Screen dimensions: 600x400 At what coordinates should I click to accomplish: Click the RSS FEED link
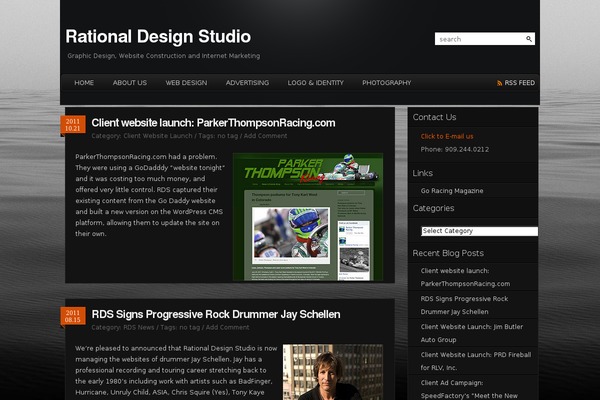pos(519,83)
